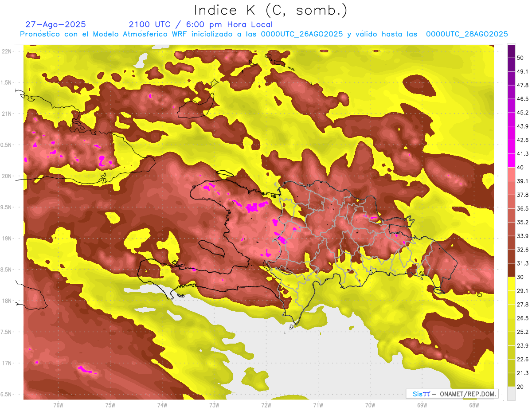Click the '31.3' color scale value
The width and height of the screenshot is (532, 411).
522,263
